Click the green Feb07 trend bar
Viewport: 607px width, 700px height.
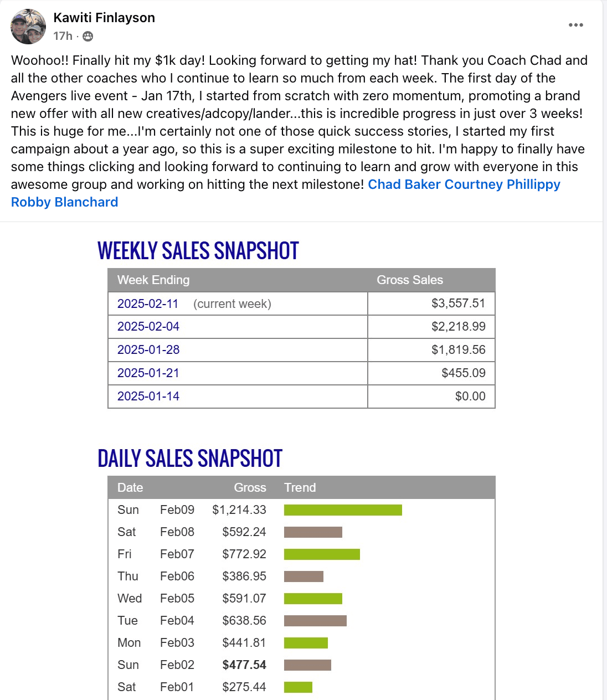[x=322, y=554]
